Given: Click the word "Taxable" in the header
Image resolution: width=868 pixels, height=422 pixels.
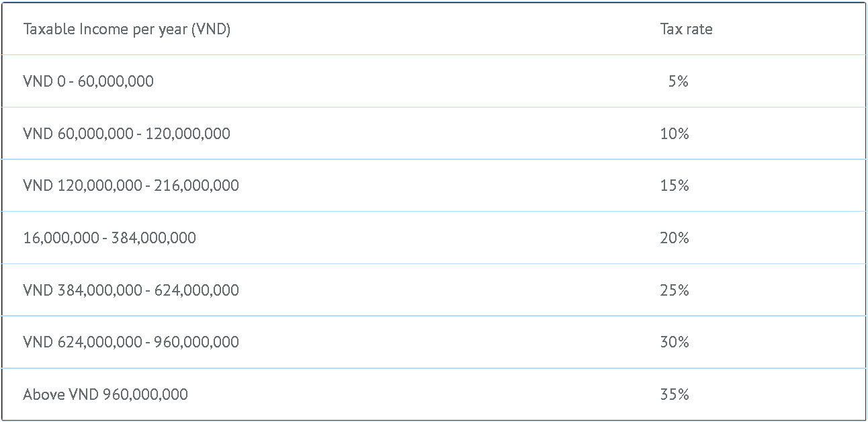Looking at the screenshot, I should (45, 30).
